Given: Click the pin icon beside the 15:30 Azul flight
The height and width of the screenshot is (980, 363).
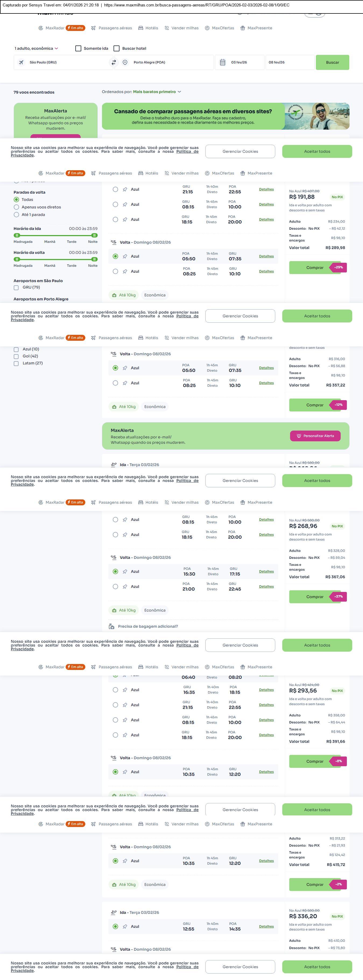Looking at the screenshot, I should coord(125,571).
